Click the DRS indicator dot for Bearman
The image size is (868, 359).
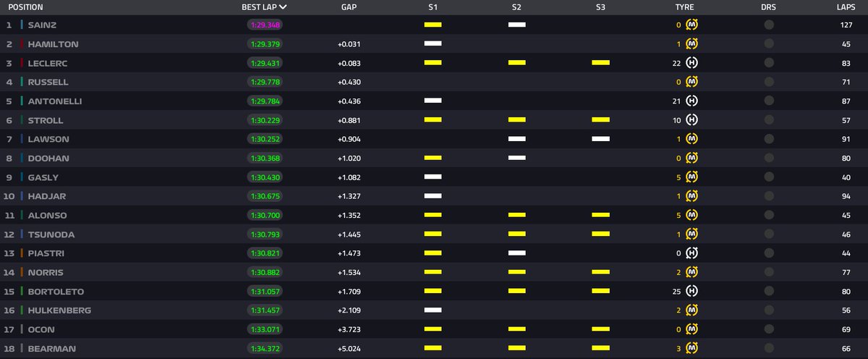click(768, 348)
